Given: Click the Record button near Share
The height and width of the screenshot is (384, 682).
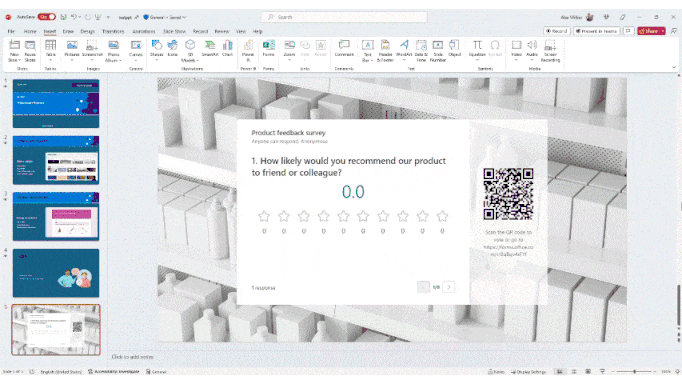Looking at the screenshot, I should point(557,31).
